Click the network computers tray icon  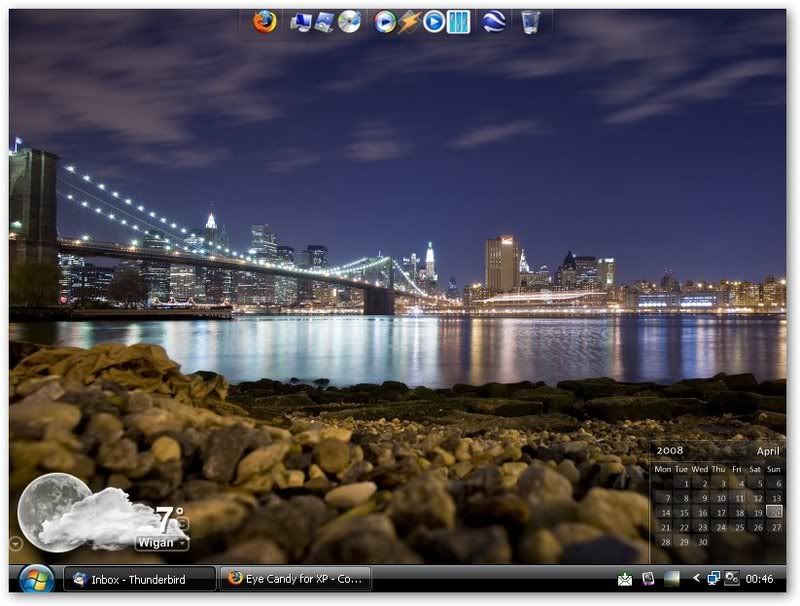[714, 578]
